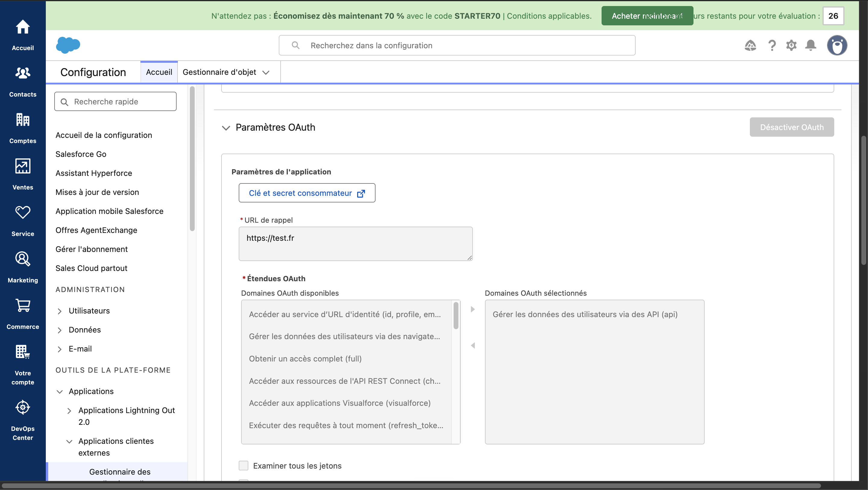Check the Examiner tous les jetons checkbox

coord(243,465)
